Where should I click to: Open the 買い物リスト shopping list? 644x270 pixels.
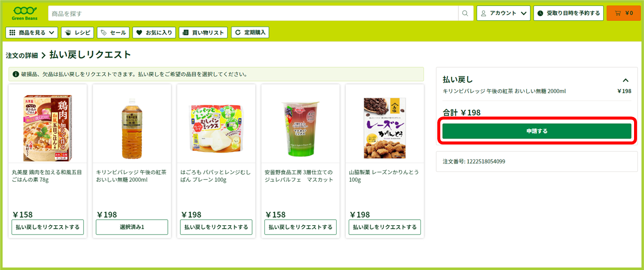click(x=203, y=32)
